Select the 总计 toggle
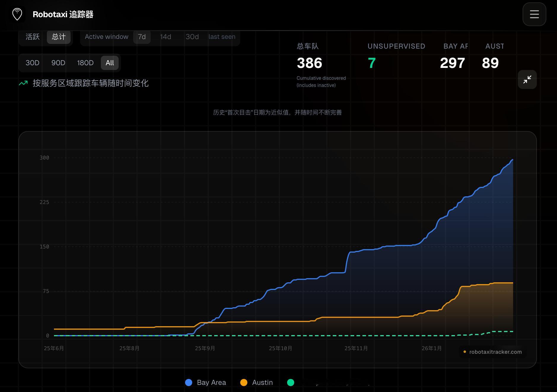 coord(59,37)
